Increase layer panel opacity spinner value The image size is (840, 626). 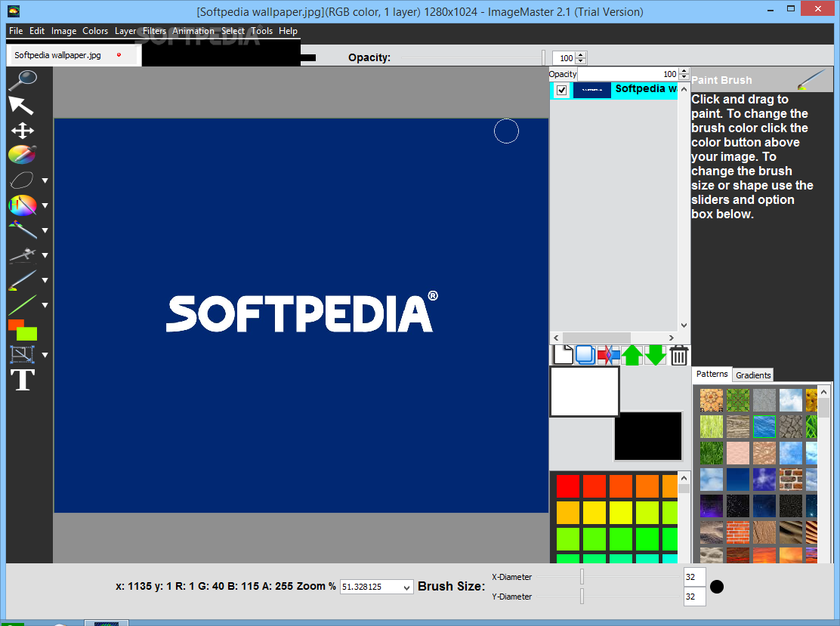pos(684,71)
